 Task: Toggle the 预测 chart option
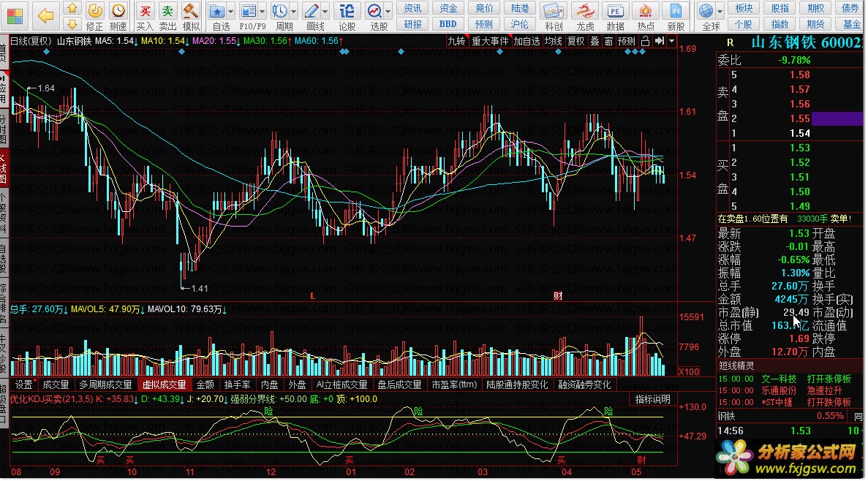(x=627, y=41)
